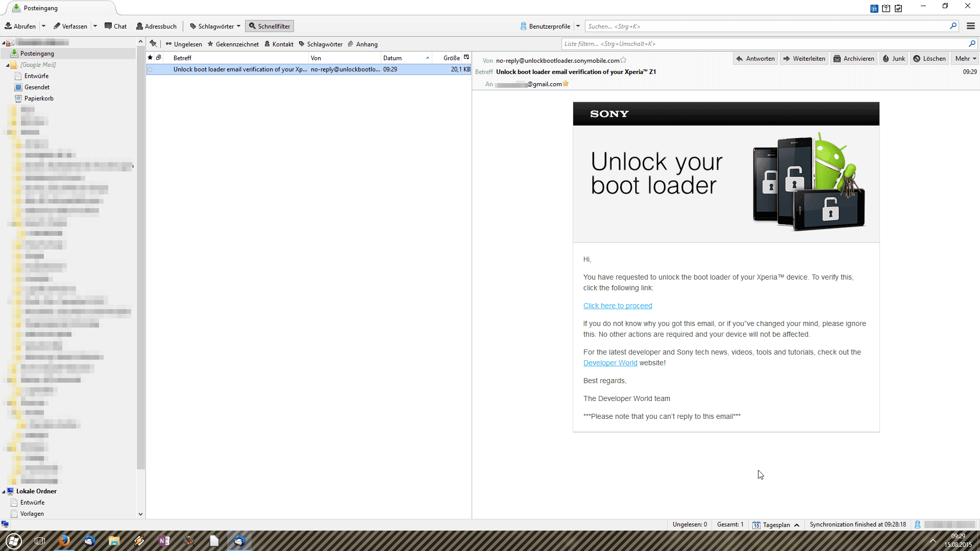This screenshot has width=980, height=551.
Task: Open the Vorlagen folder in Lokale Ordner
Action: tap(32, 514)
